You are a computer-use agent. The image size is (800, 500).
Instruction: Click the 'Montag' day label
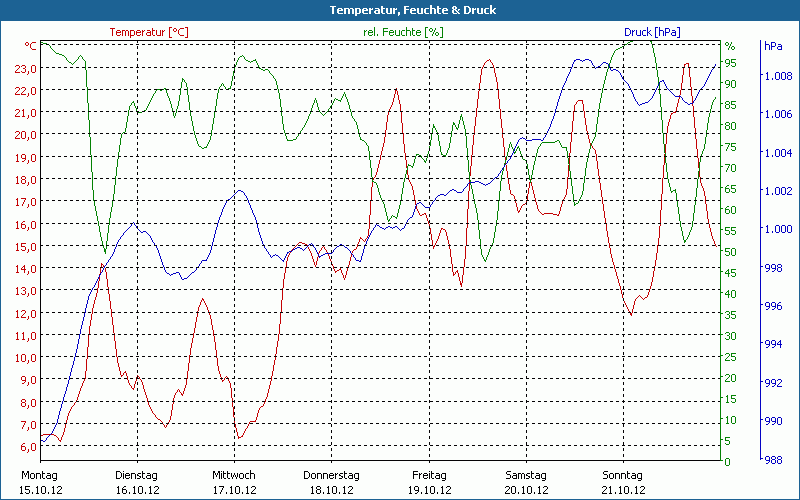(39, 476)
